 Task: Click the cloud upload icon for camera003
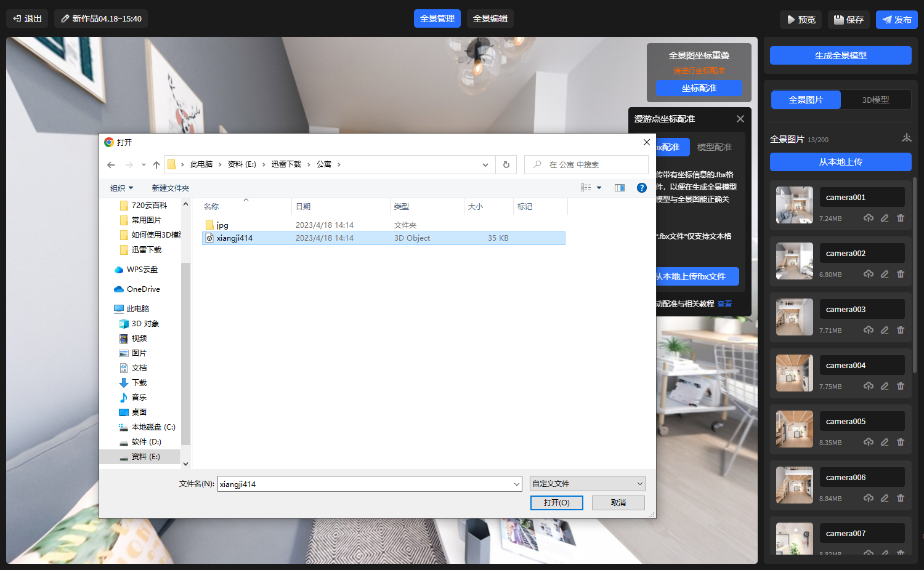click(869, 330)
